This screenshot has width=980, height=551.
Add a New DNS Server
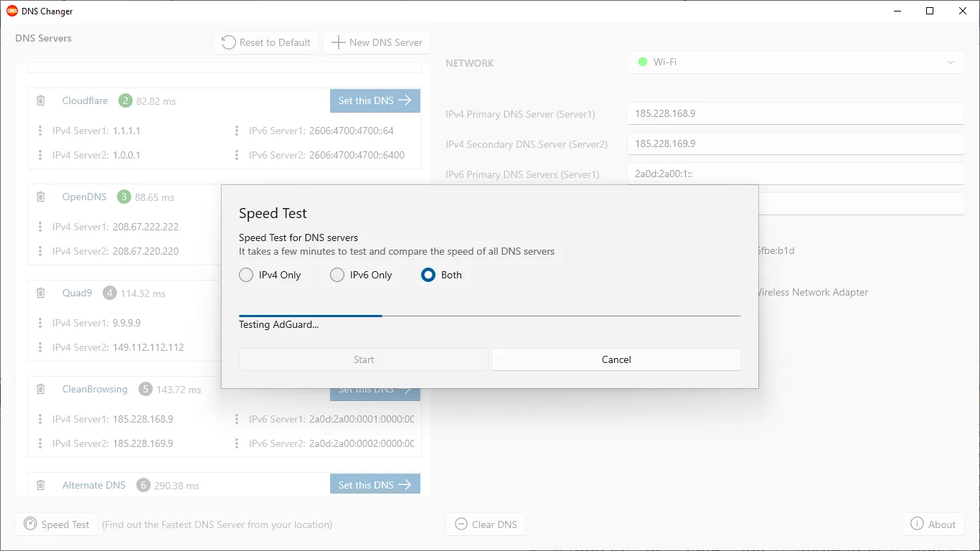pyautogui.click(x=377, y=42)
